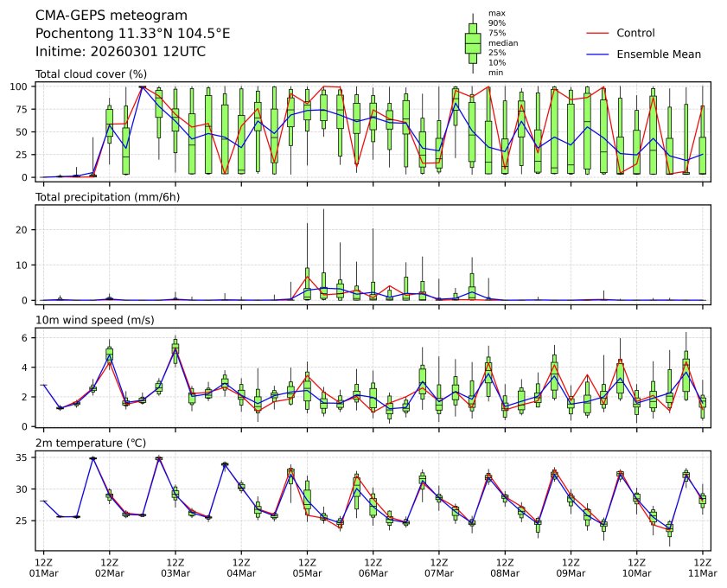
Task: Click the blue Ensemble Mean legend line
Action: click(598, 54)
